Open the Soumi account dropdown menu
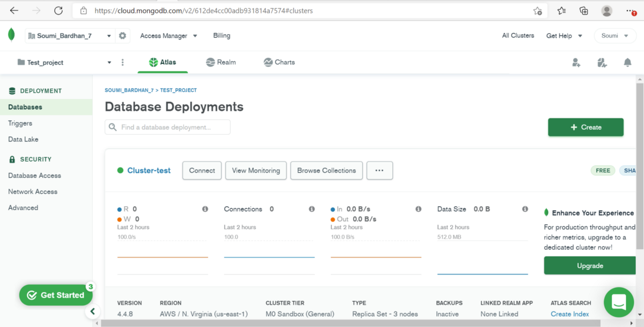Image resolution: width=644 pixels, height=327 pixels. click(615, 35)
